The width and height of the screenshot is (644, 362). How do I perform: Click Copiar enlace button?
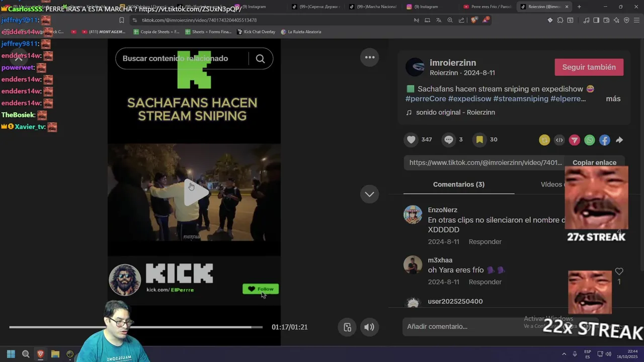pos(594,162)
